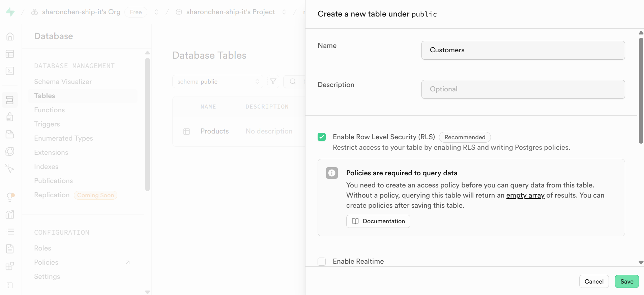Check the Enable Realtime checkbox
Image resolution: width=644 pixels, height=295 pixels.
[322, 262]
